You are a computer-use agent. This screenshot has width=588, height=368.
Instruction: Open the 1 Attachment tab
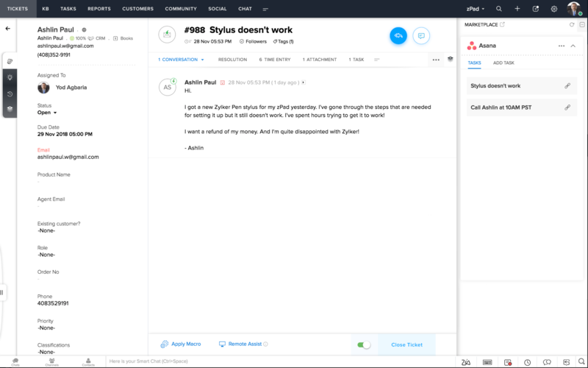tap(320, 60)
